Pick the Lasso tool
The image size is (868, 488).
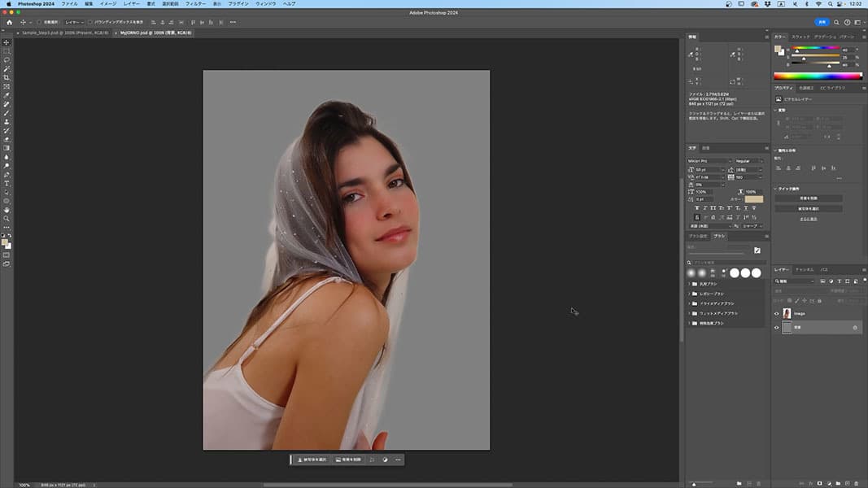pyautogui.click(x=7, y=59)
